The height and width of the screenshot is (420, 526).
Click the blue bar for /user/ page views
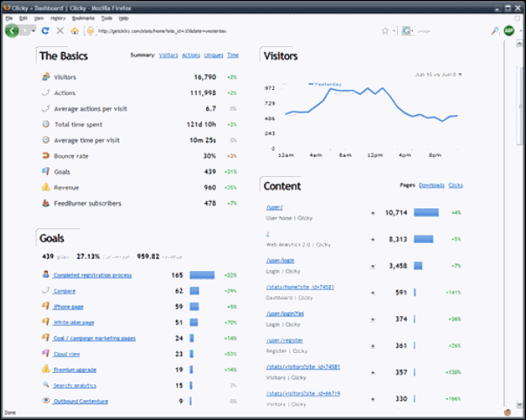point(426,213)
